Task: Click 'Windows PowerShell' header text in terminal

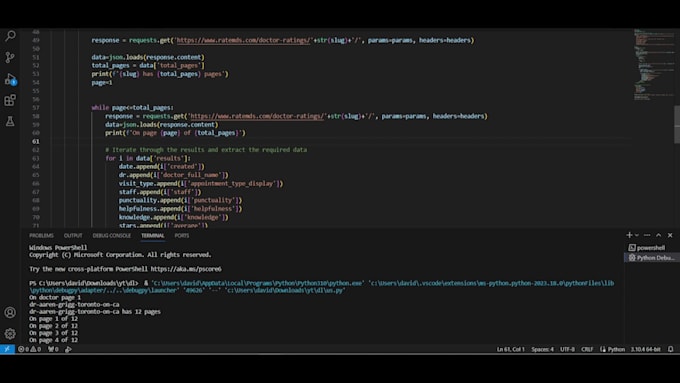Action: click(58, 248)
